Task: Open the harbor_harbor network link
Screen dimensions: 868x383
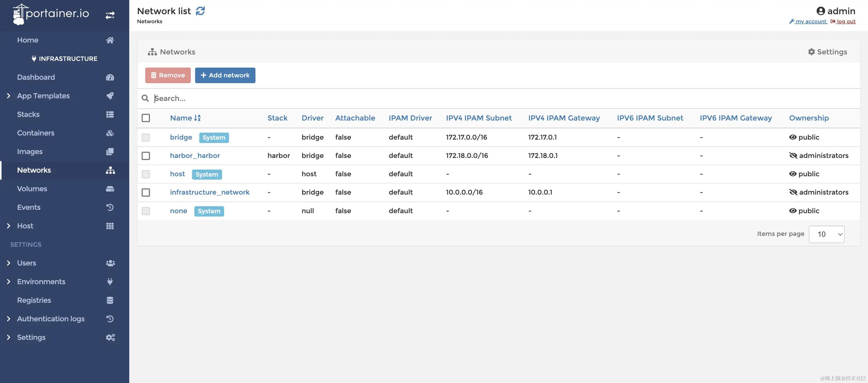Action: click(195, 156)
